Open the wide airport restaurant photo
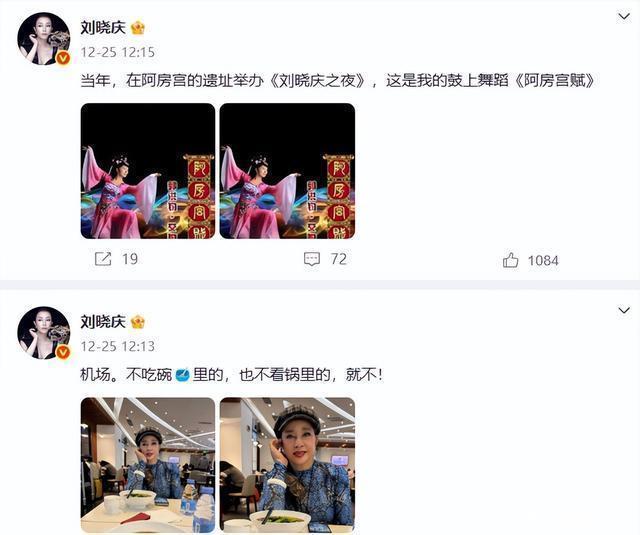This screenshot has height=535, width=640. [148, 465]
